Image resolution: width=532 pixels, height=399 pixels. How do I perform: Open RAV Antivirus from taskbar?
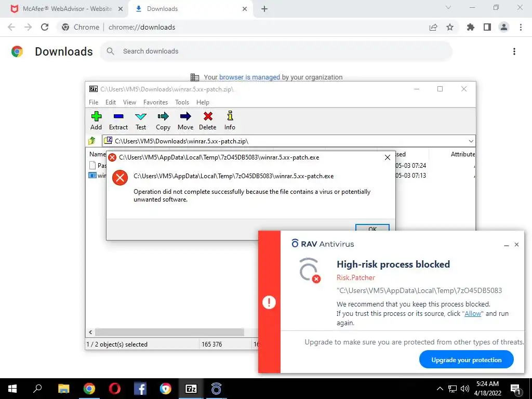coord(216,389)
